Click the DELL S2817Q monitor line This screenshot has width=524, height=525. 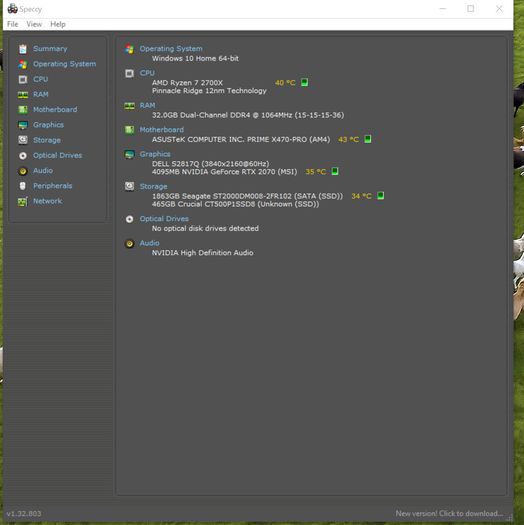pos(210,164)
